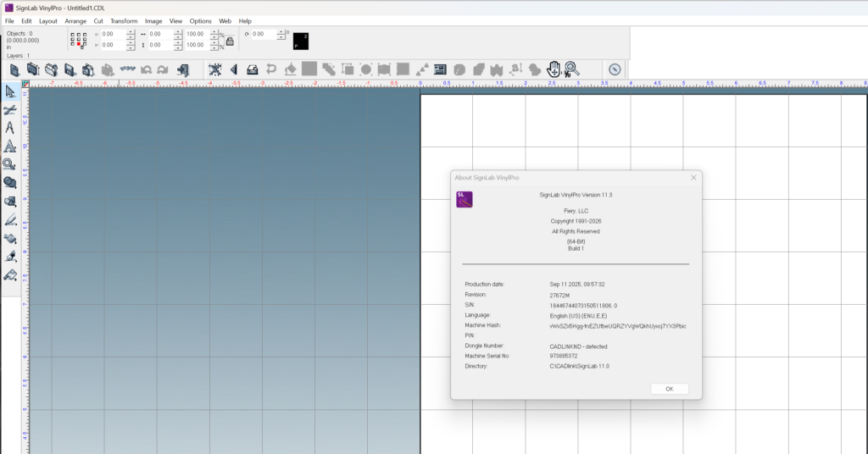
Task: Increase the rotation angle spinner
Action: click(281, 31)
